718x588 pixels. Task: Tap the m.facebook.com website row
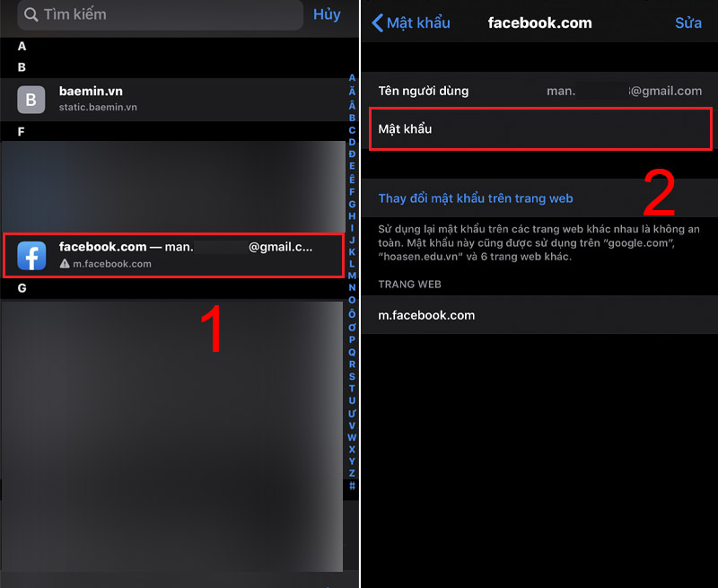pyautogui.click(x=538, y=315)
